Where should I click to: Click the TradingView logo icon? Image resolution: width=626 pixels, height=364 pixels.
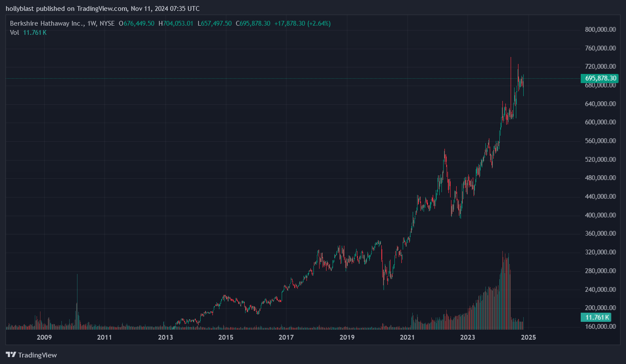coord(11,355)
